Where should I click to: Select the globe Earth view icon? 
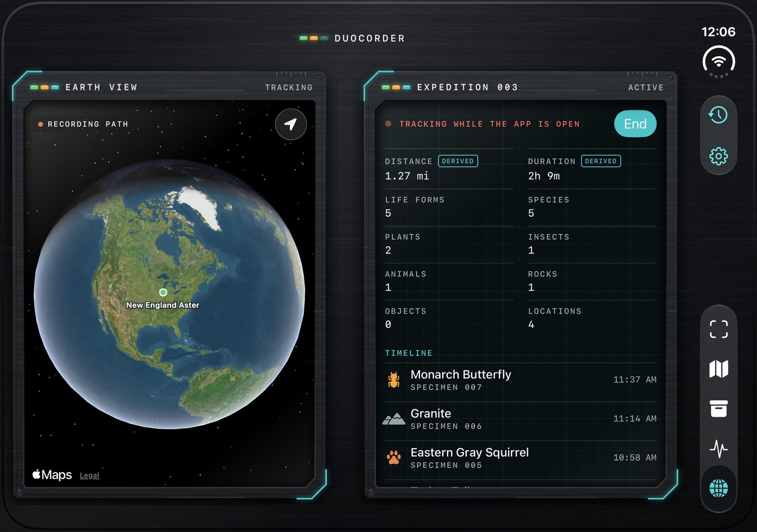pos(719,488)
